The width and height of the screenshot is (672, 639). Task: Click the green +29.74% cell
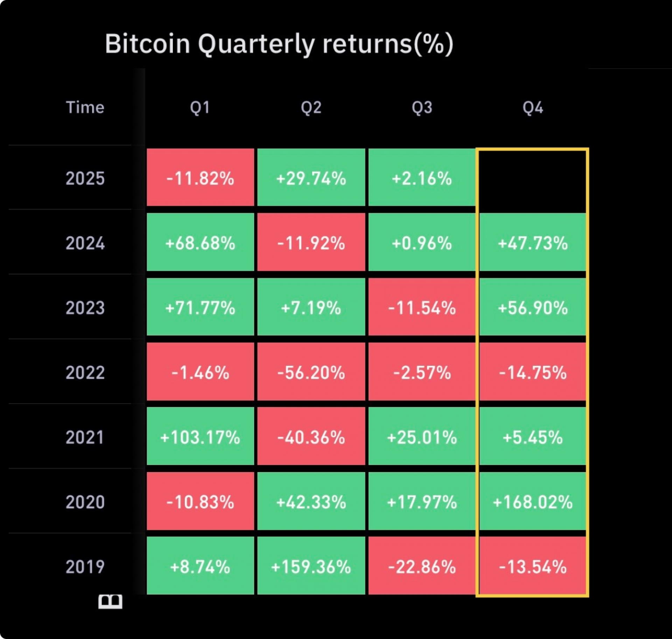tap(311, 177)
